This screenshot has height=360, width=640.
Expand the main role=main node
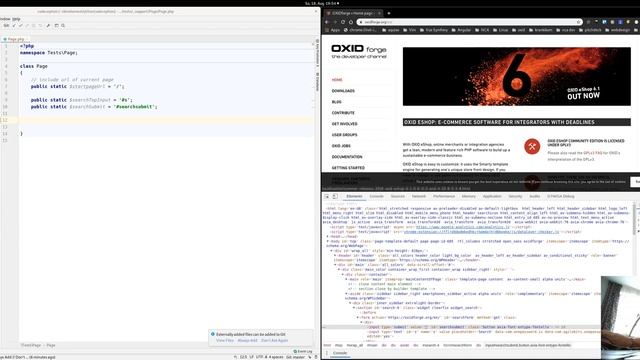click(x=347, y=279)
